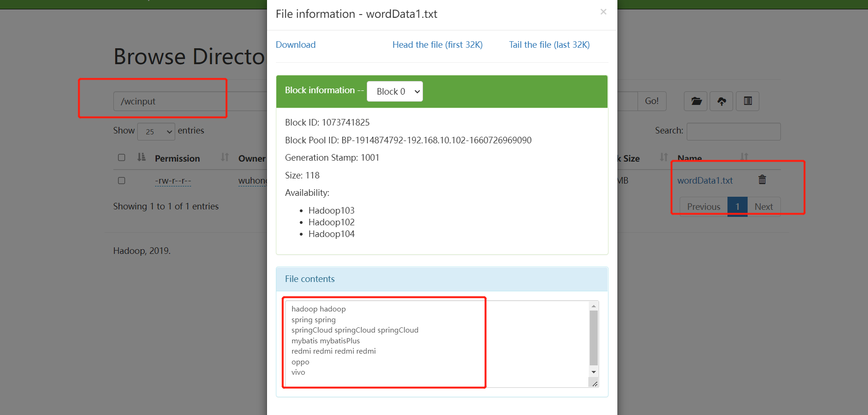868x415 pixels.
Task: Click the Block Pool ID text
Action: 408,141
